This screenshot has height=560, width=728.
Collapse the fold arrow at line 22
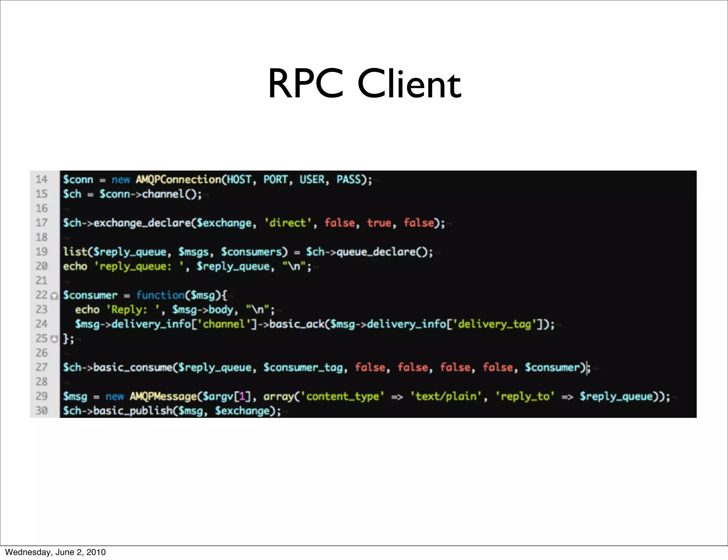(54, 296)
